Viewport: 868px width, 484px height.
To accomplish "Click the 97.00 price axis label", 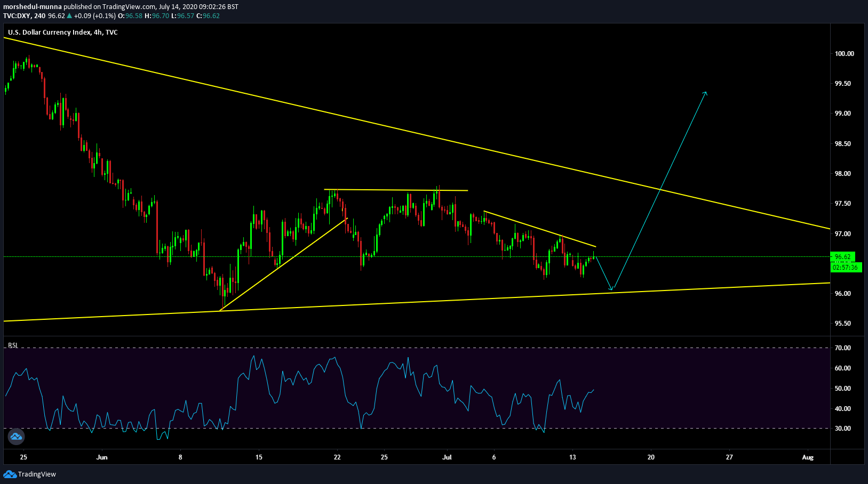I will tap(843, 234).
